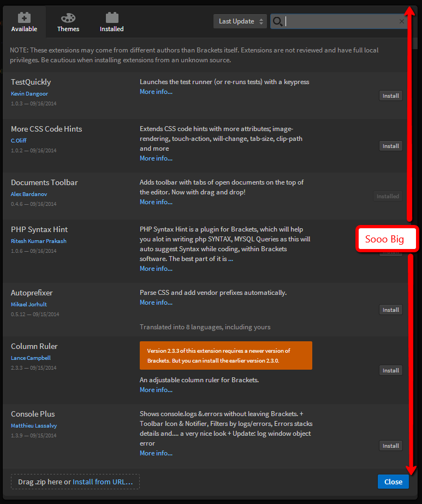Click the magnifier search icon
This screenshot has height=504, width=422.
[x=277, y=21]
